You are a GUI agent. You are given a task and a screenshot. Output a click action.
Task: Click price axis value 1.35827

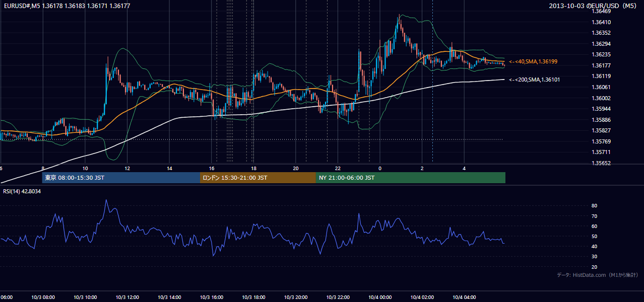[602, 130]
